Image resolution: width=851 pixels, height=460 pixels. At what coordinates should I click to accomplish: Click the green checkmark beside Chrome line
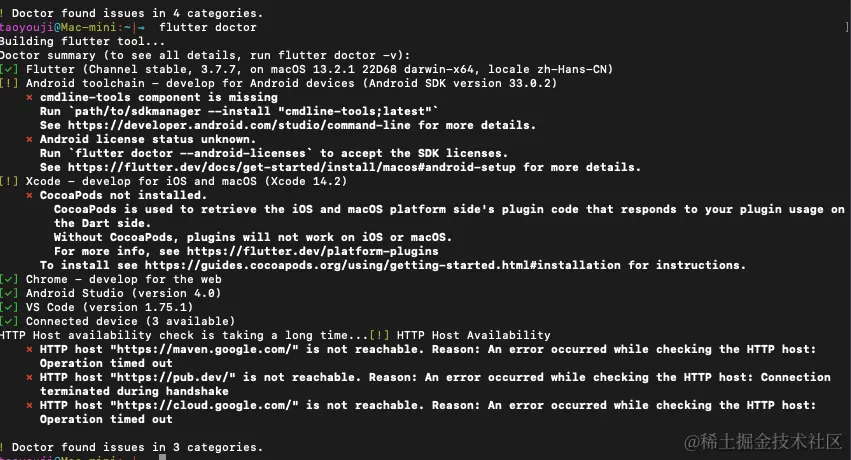(9, 279)
